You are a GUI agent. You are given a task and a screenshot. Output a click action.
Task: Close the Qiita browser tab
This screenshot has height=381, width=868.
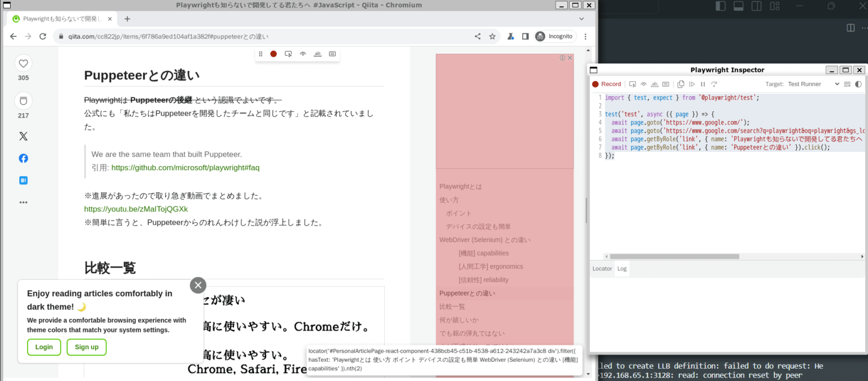tap(110, 19)
